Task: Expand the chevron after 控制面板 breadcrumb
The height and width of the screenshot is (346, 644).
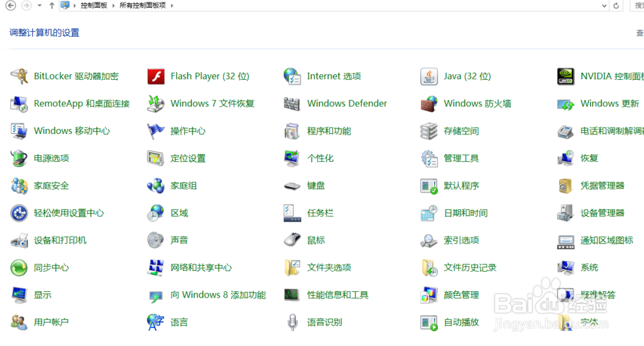Action: pyautogui.click(x=113, y=6)
